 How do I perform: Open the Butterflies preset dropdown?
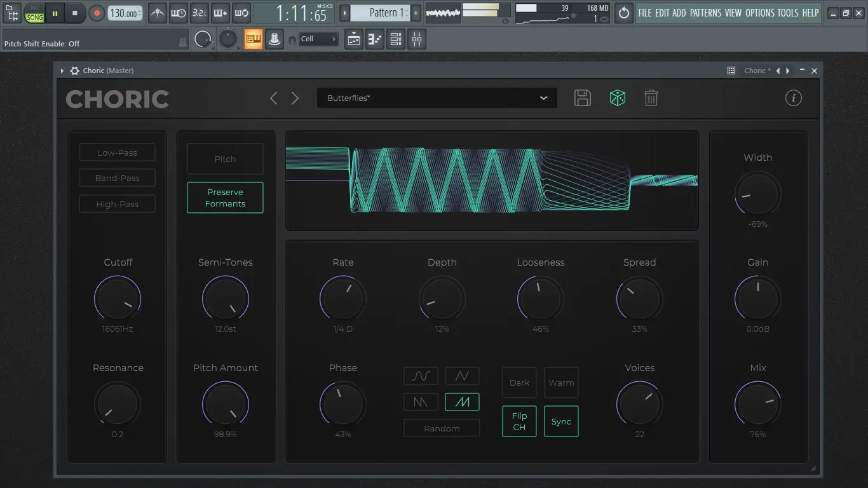pyautogui.click(x=437, y=98)
